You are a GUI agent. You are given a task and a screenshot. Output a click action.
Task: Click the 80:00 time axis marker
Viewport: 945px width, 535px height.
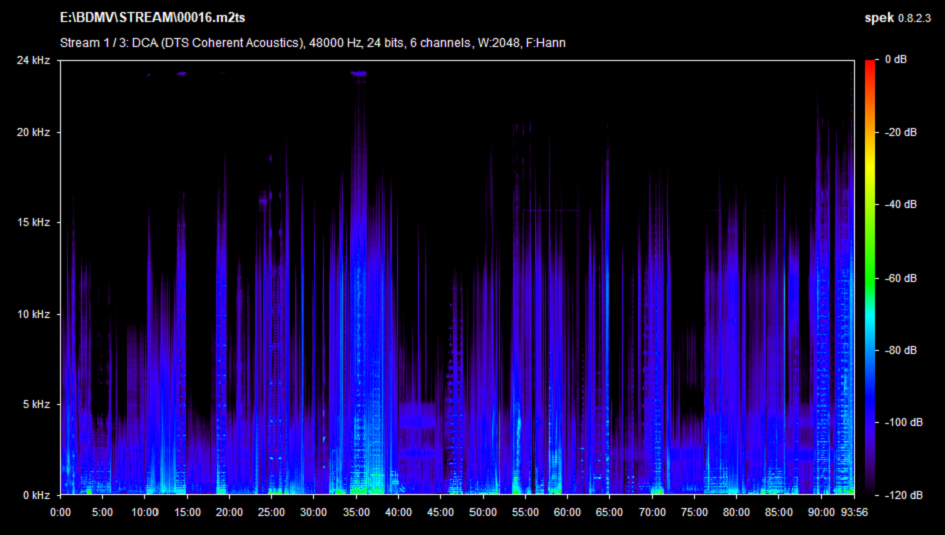736,512
